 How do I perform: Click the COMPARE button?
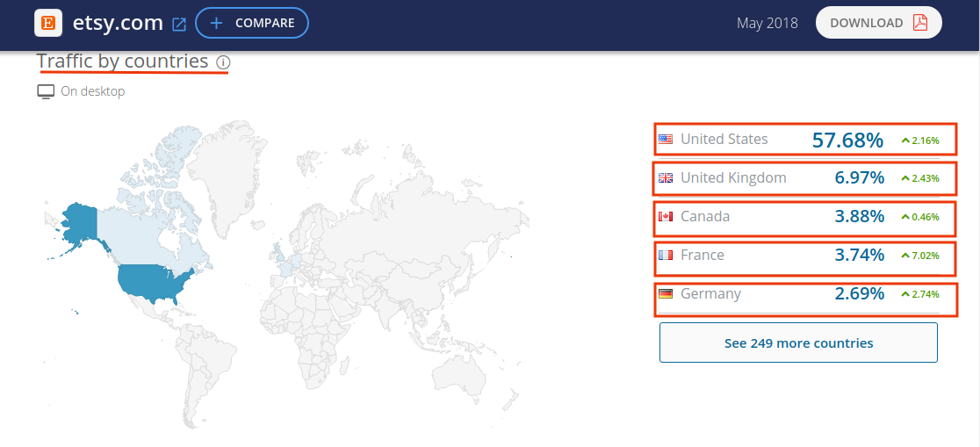click(252, 23)
